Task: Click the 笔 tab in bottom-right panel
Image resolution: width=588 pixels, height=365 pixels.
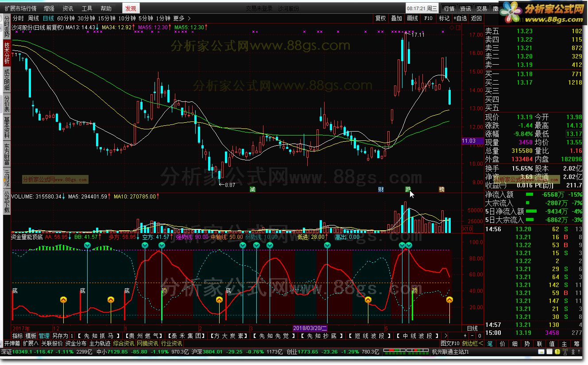Action: click(x=490, y=343)
